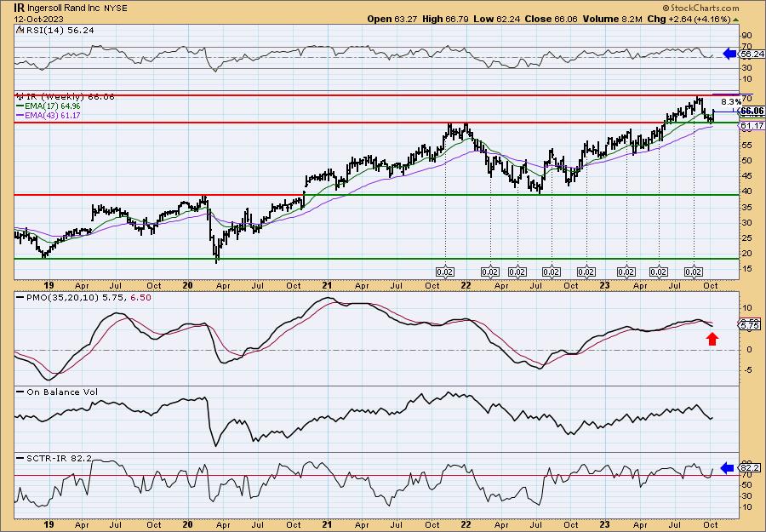Viewport: 766px width, 532px height.
Task: Click the 'Open 63.27' value
Action: click(391, 19)
